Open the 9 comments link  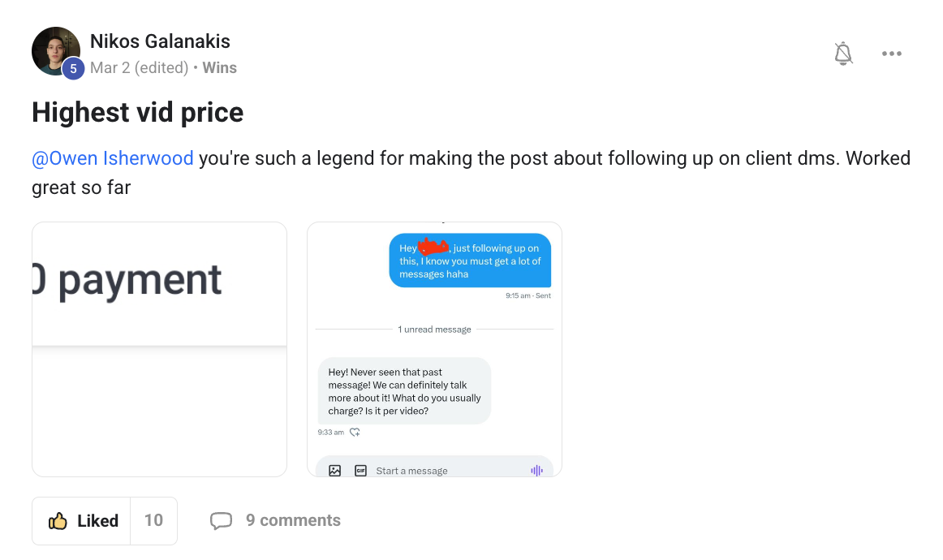[x=293, y=521]
